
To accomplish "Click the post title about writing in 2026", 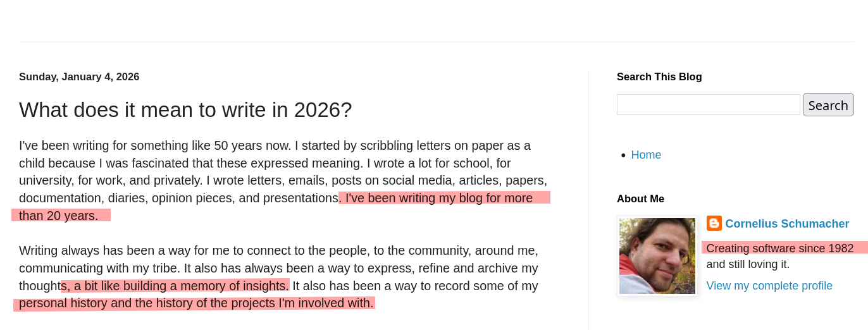I will [185, 110].
